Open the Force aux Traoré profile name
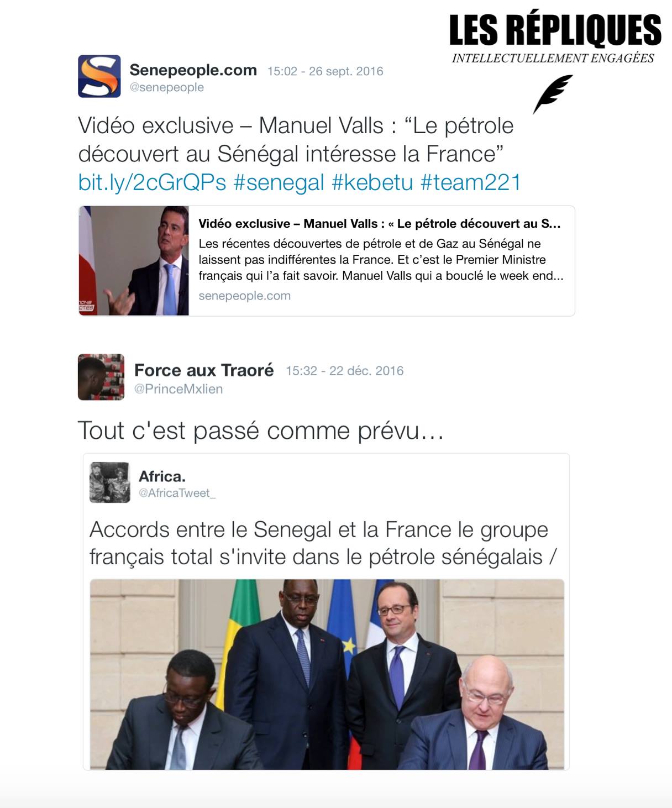This screenshot has height=808, width=672. tap(204, 370)
